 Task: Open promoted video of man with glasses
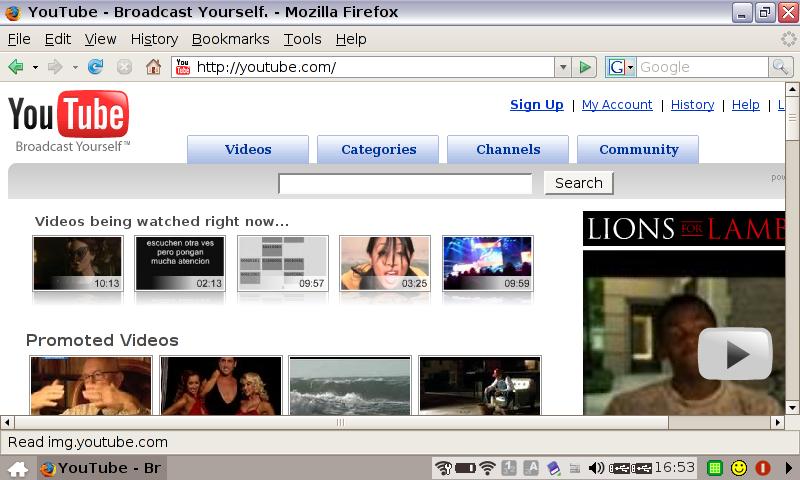click(x=91, y=385)
